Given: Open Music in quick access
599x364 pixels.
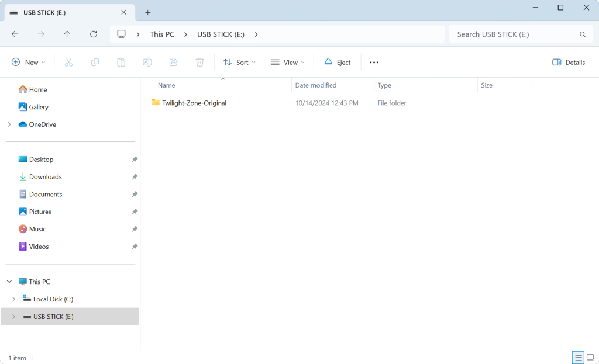Looking at the screenshot, I should pos(33,229).
